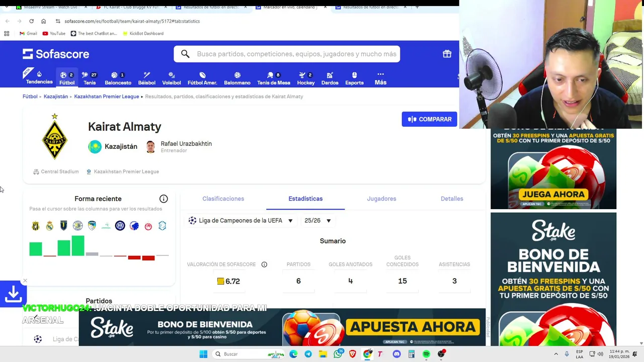Click the browser address bar URL
Viewport: 644px width, 362px height.
click(132, 21)
